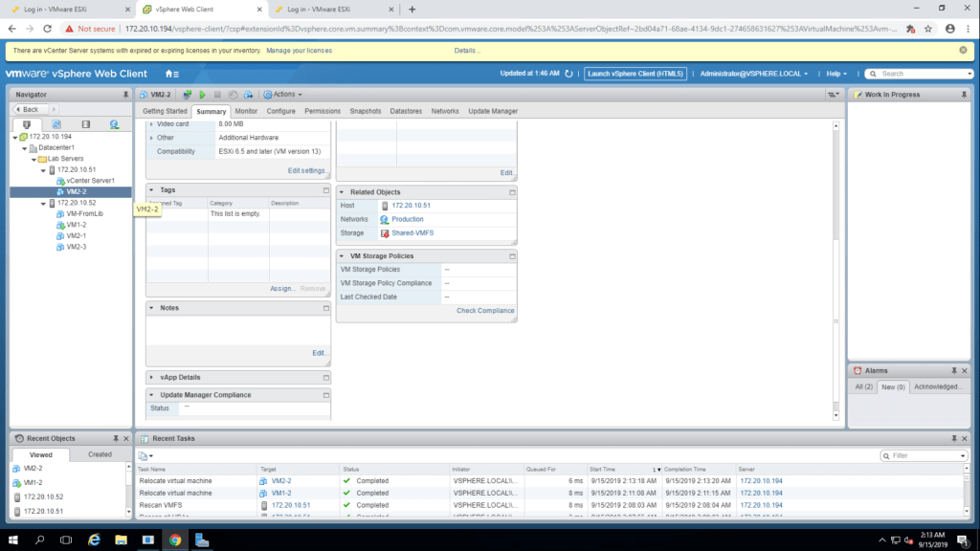The image size is (980, 551).
Task: Collapse the 172.20.10.52 host tree node
Action: [43, 203]
